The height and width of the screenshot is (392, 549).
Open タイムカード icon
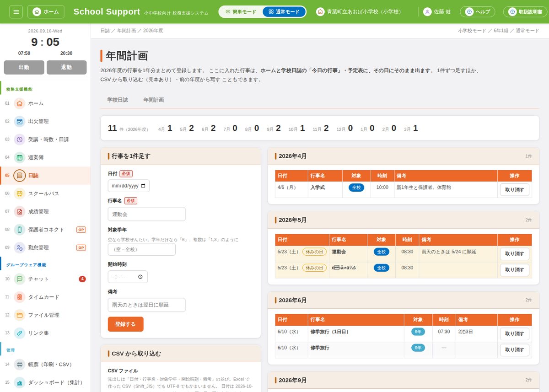[x=19, y=297]
